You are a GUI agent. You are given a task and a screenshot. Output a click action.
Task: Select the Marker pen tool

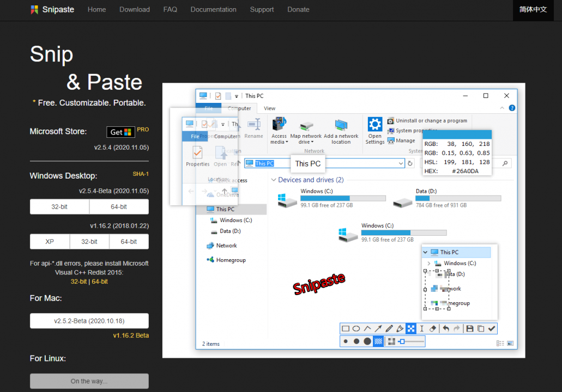point(400,329)
